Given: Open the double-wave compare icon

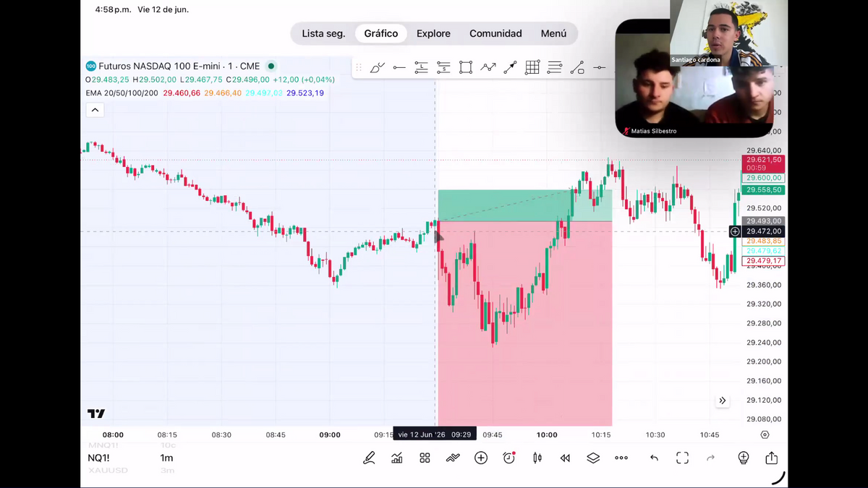Looking at the screenshot, I should click(x=453, y=458).
